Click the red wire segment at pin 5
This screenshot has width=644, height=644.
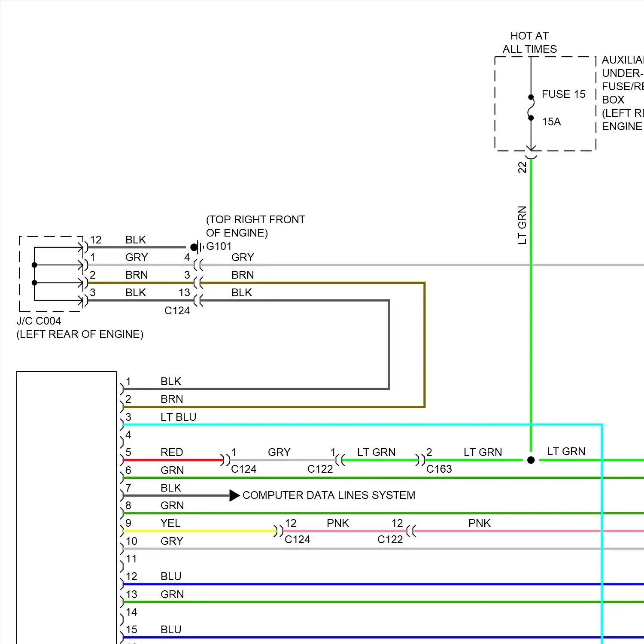click(172, 460)
